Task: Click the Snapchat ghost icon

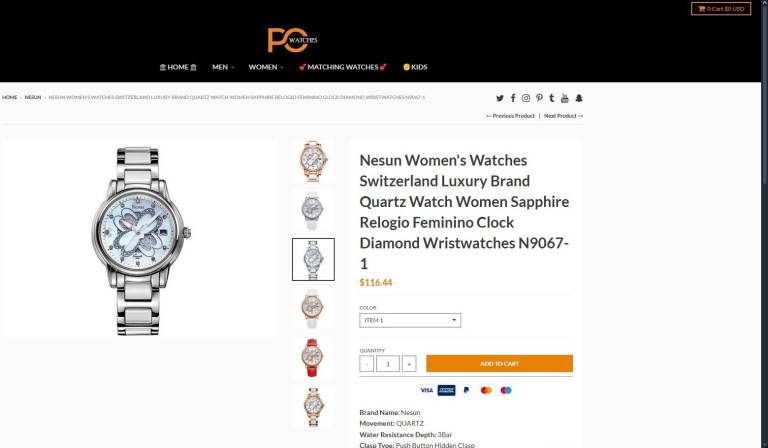Action: 579,98
